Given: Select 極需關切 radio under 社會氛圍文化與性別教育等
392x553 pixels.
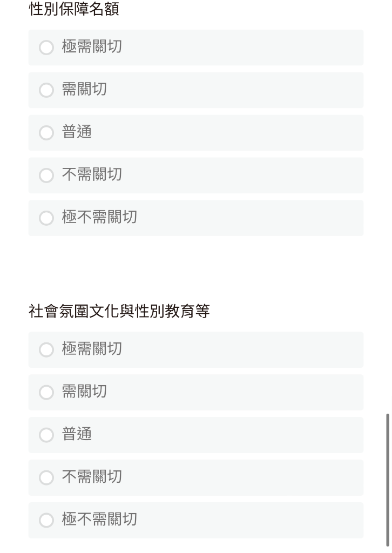Looking at the screenshot, I should click(x=46, y=349).
